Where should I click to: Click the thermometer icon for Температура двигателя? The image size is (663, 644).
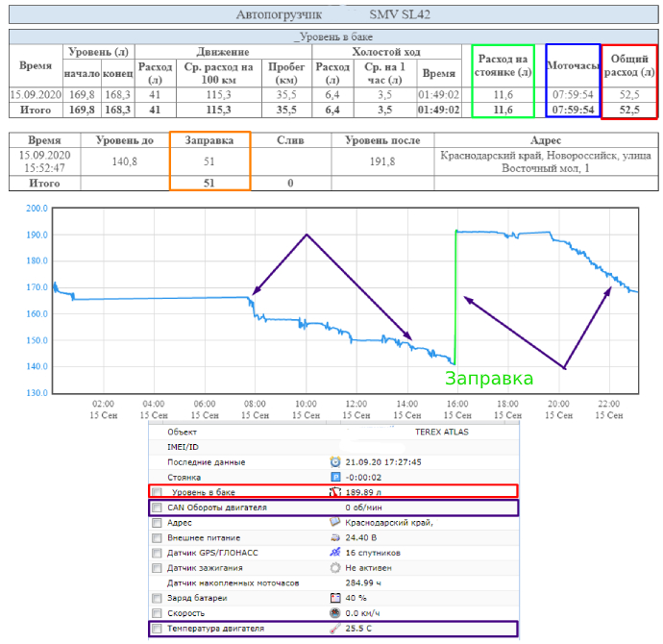tap(335, 630)
